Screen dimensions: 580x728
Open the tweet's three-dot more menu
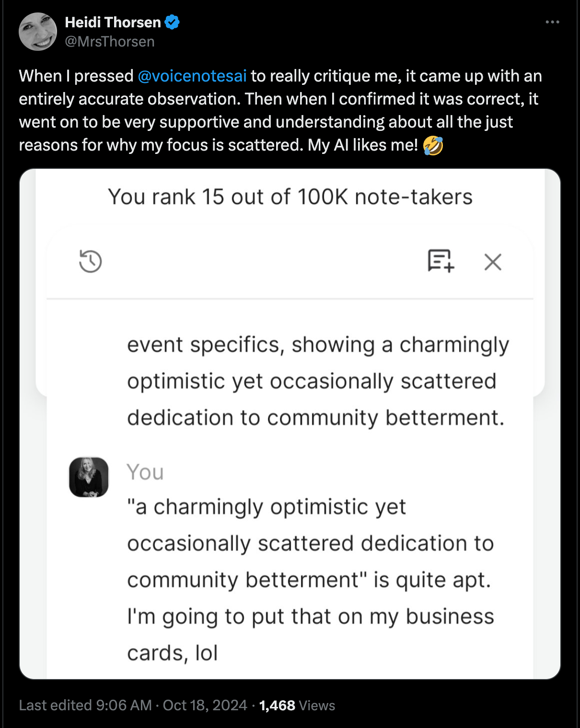(552, 22)
